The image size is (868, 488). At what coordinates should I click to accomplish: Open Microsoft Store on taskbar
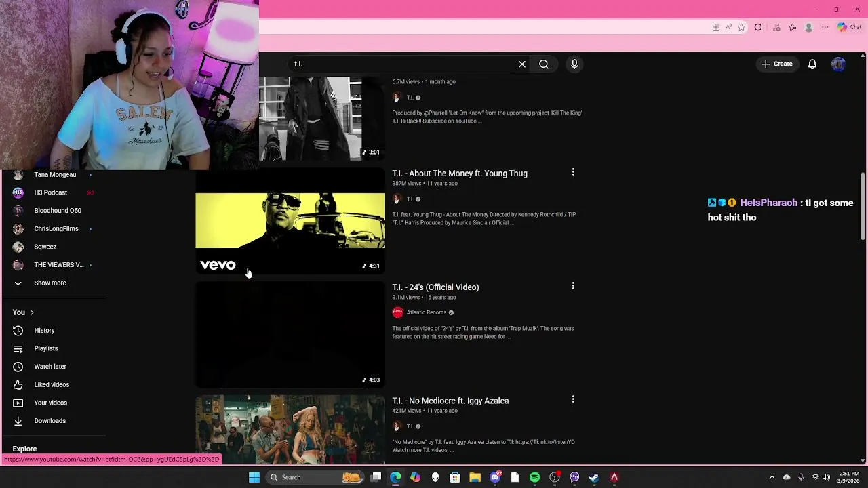[455, 477]
